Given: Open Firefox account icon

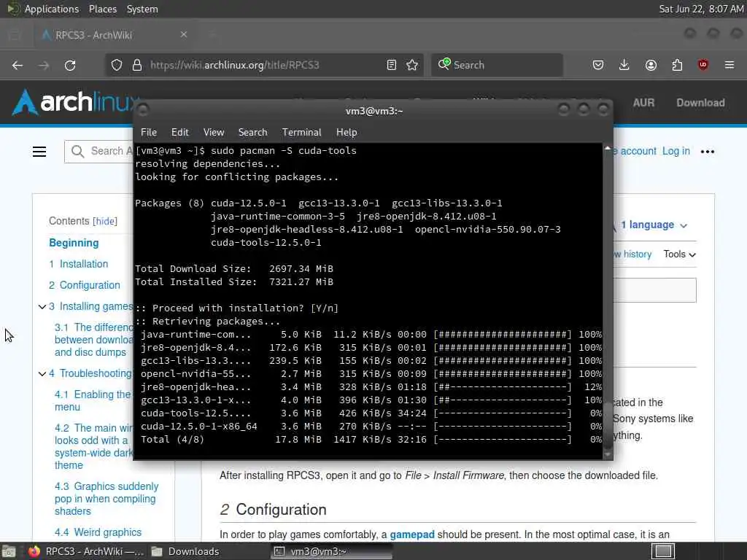Looking at the screenshot, I should coord(651,65).
